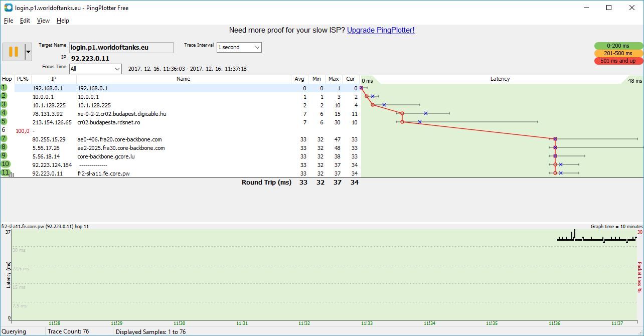Image resolution: width=644 pixels, height=336 pixels.
Task: Click the hop 7 green circle icon
Action: (4, 139)
